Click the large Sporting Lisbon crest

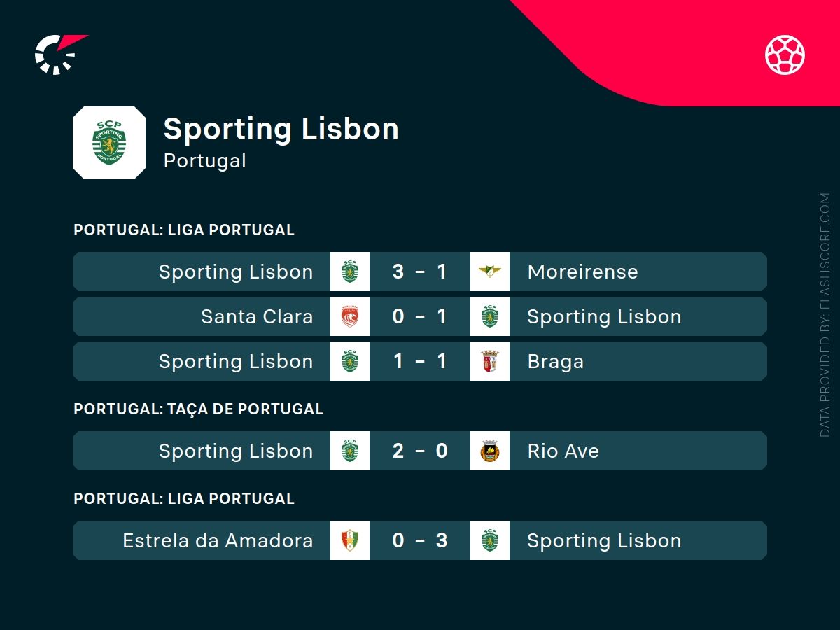click(109, 143)
